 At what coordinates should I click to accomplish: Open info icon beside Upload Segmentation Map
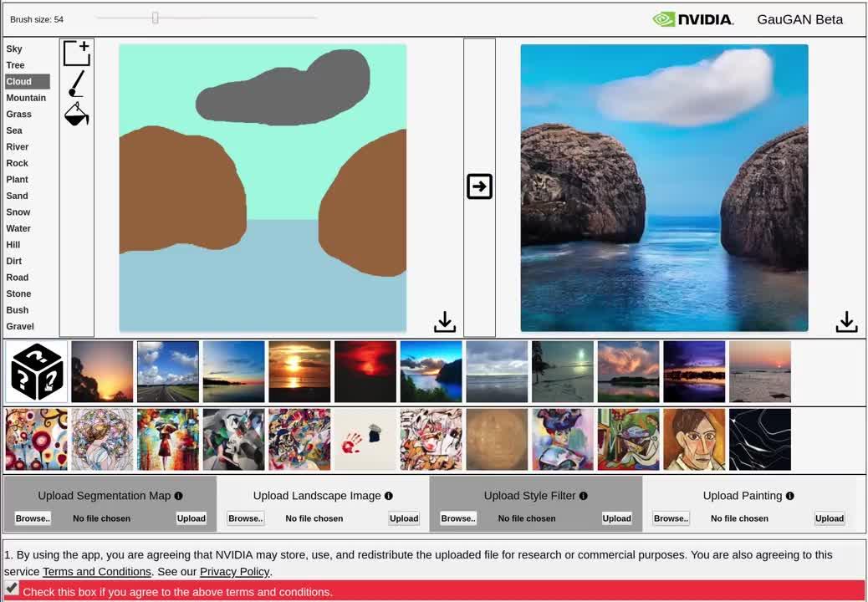pyautogui.click(x=178, y=496)
